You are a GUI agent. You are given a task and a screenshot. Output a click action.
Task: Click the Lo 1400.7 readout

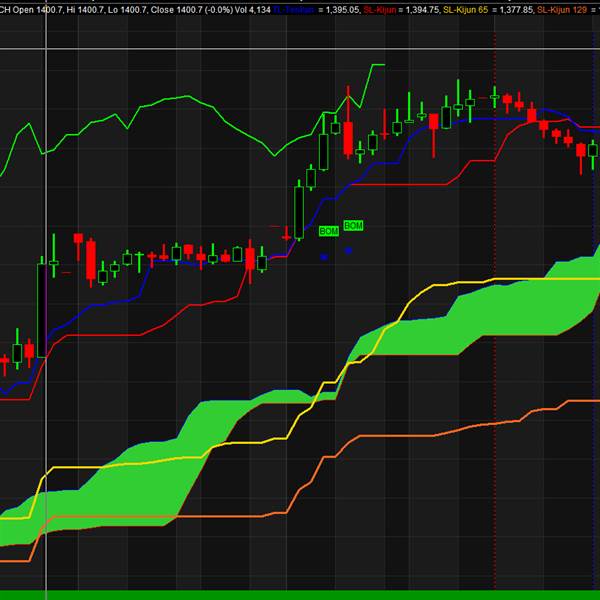127,10
